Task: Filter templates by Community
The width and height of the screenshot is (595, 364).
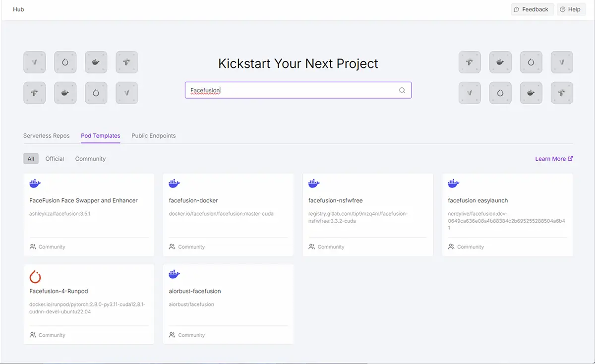Action: point(90,159)
